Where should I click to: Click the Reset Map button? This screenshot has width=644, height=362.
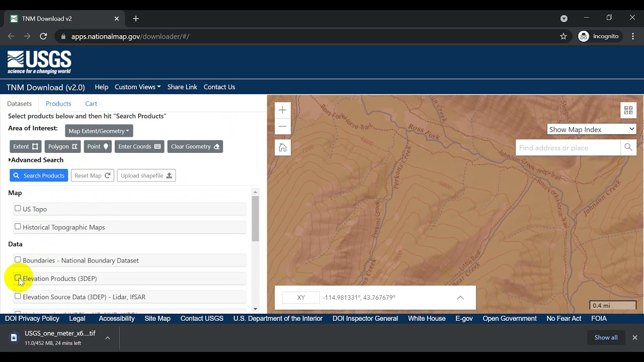[93, 175]
